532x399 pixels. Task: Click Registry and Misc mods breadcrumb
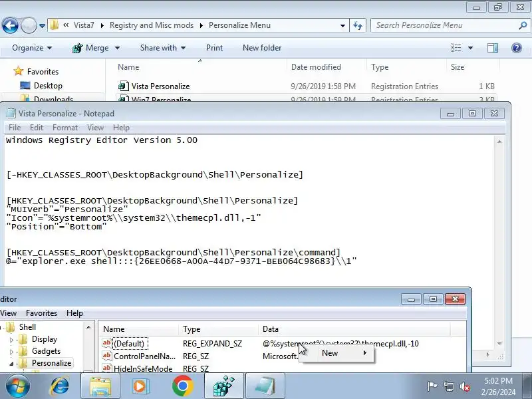pyautogui.click(x=152, y=25)
